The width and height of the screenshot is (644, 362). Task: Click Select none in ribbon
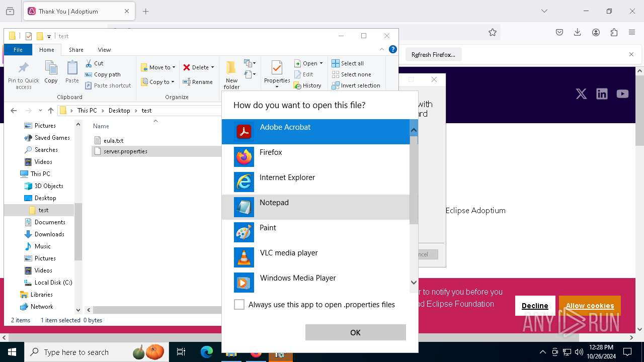pyautogui.click(x=351, y=74)
